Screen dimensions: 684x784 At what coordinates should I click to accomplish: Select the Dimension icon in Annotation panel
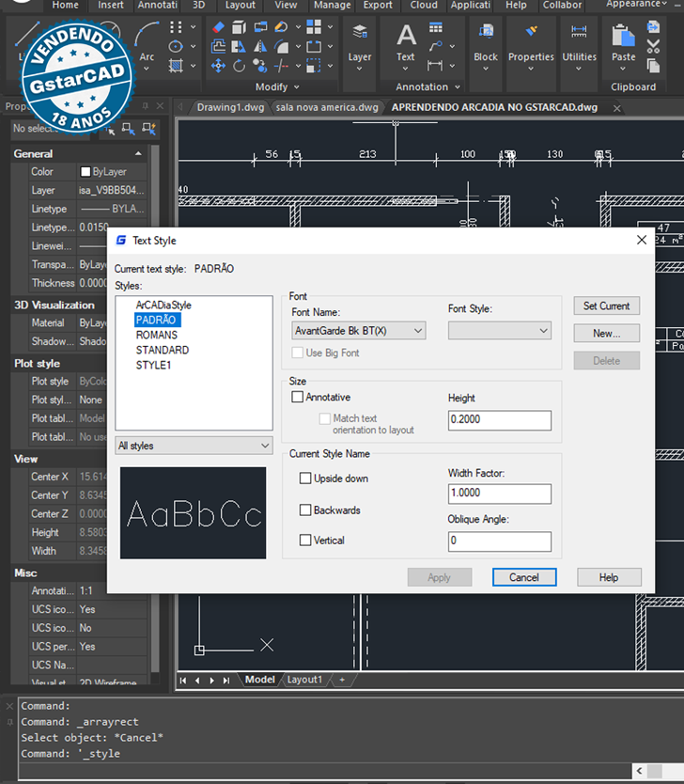click(x=435, y=66)
